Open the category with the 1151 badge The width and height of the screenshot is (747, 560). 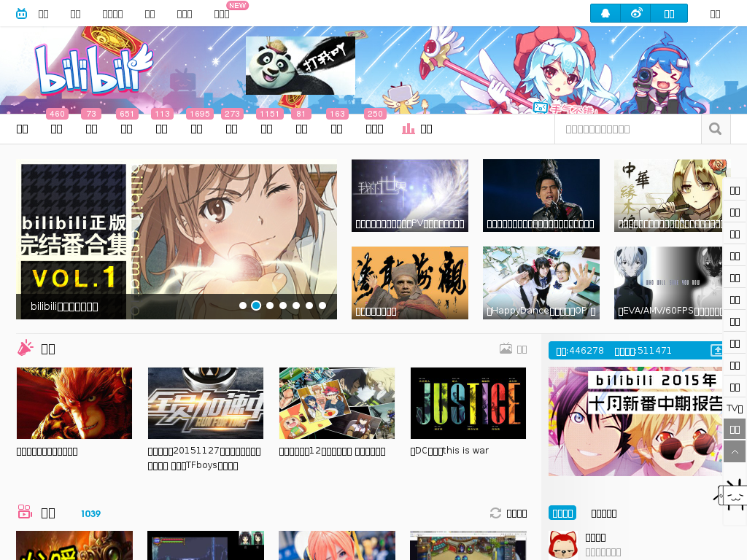[x=267, y=128]
